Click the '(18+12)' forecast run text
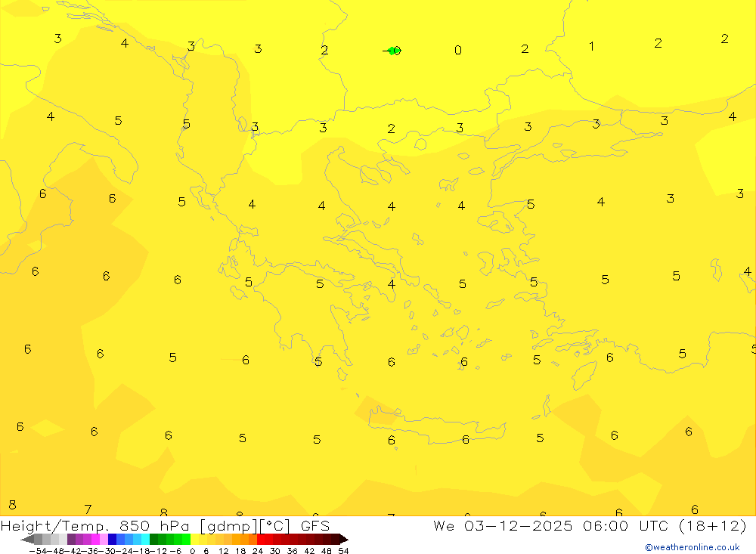Image resolution: width=756 pixels, height=554 pixels. tap(713, 526)
